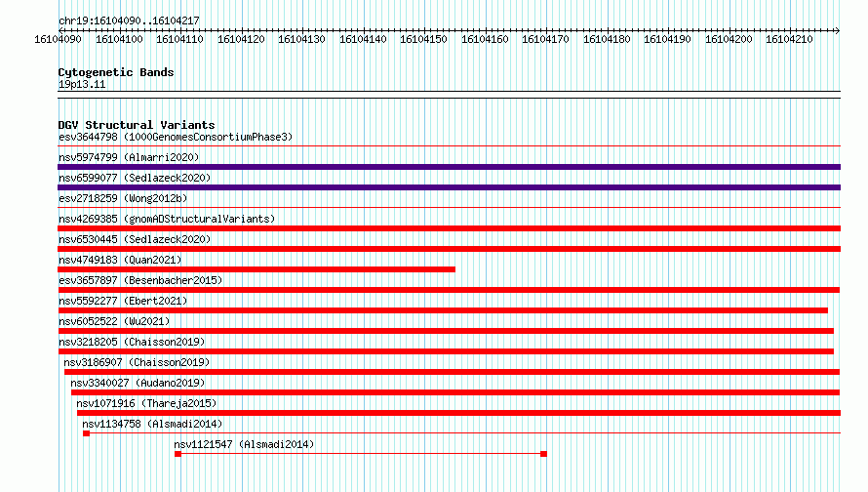Click the red bar under nsv4269385
The image size is (868, 492).
449,228
